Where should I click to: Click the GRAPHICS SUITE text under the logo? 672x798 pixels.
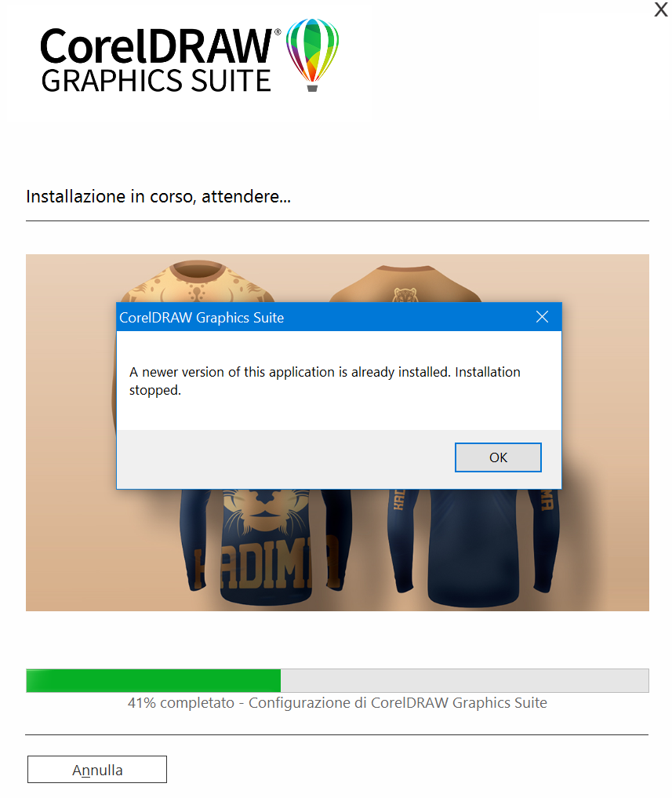point(156,80)
